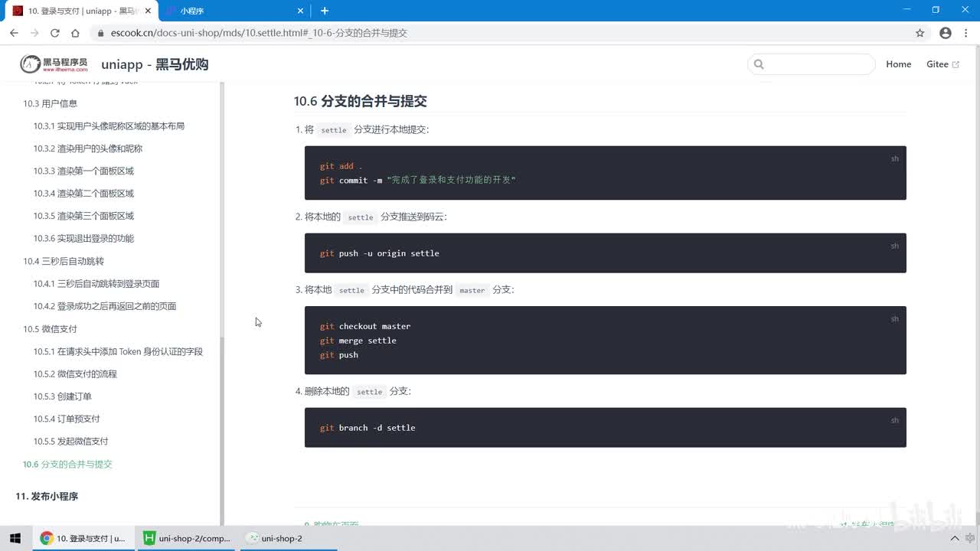Viewport: 980px width, 551px height.
Task: Reload the current page
Action: (x=55, y=33)
